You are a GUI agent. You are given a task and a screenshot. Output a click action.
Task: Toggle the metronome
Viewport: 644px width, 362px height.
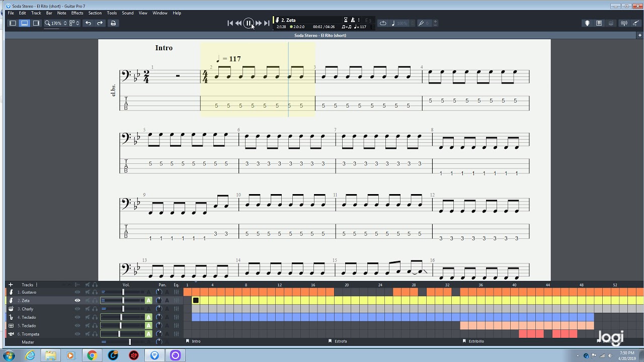tap(353, 20)
